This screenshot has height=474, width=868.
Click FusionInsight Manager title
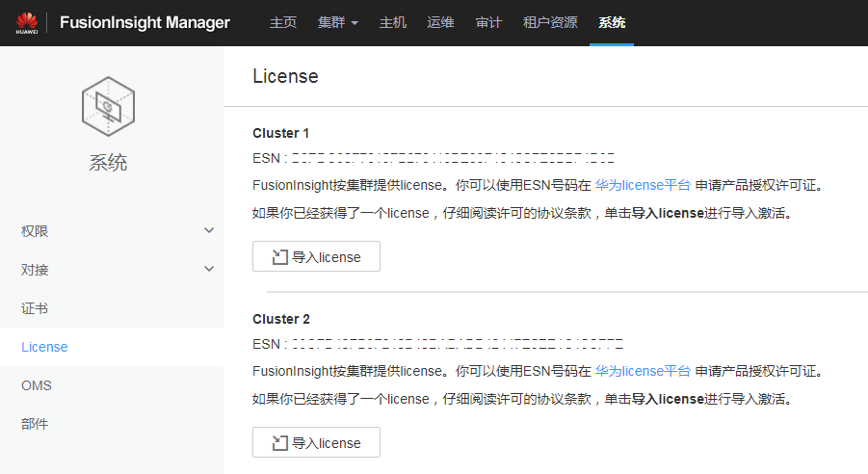tap(145, 23)
